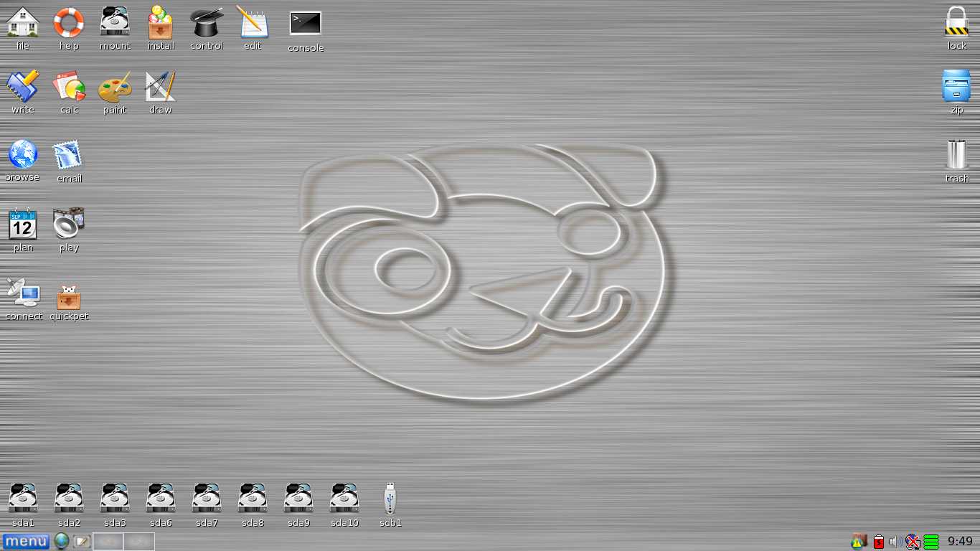Screen dimensions: 980x551
Task: Launch the play media player icon
Action: pos(69,224)
